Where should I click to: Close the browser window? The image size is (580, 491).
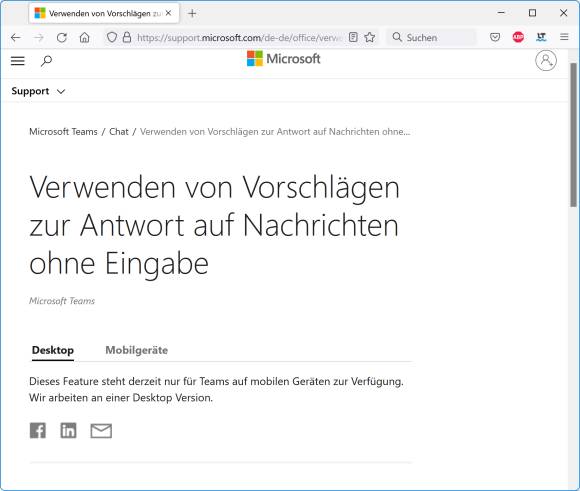pyautogui.click(x=563, y=13)
